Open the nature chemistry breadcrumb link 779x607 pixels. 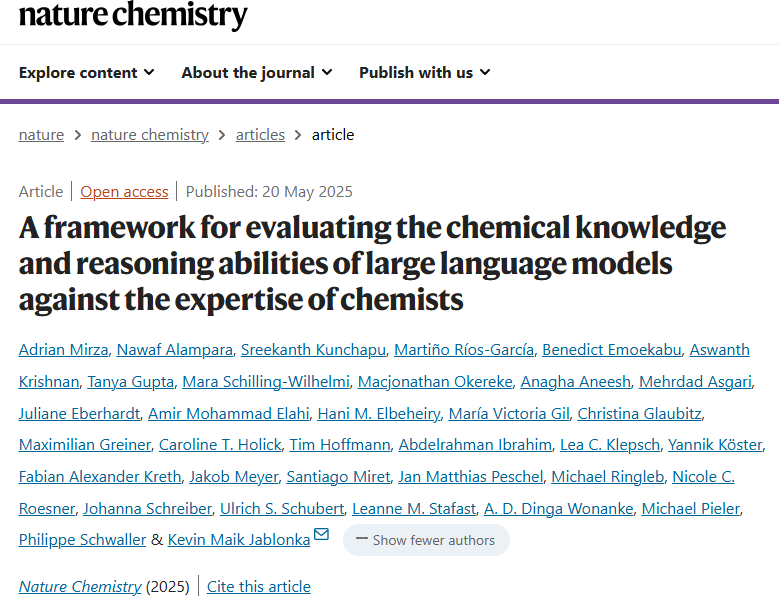[150, 135]
